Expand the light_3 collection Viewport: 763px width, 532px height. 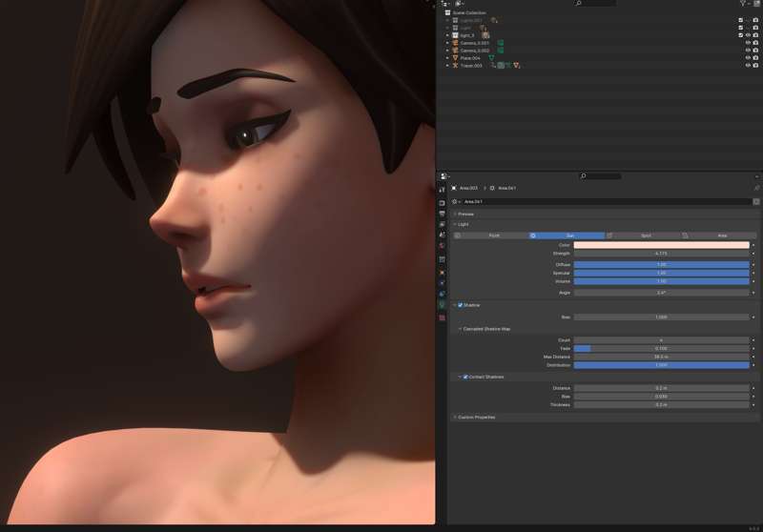(447, 35)
